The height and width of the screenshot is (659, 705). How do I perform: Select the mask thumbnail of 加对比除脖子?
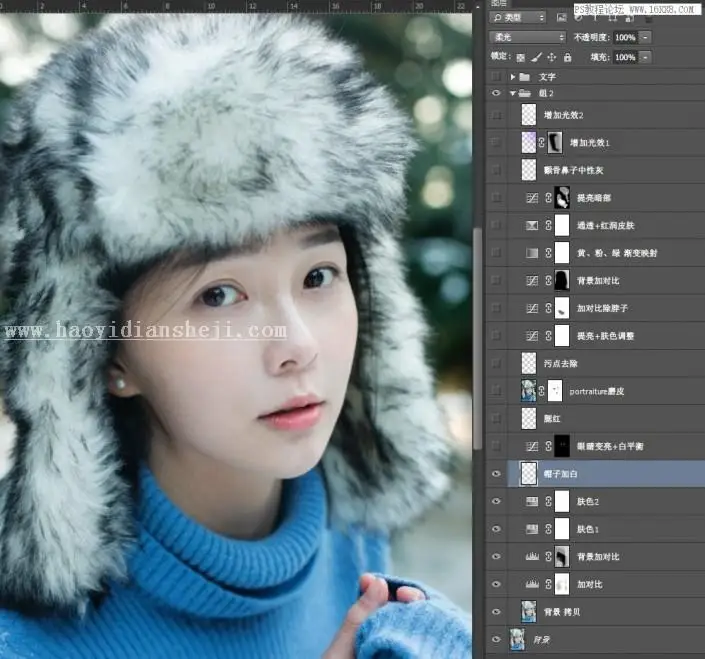[x=562, y=308]
